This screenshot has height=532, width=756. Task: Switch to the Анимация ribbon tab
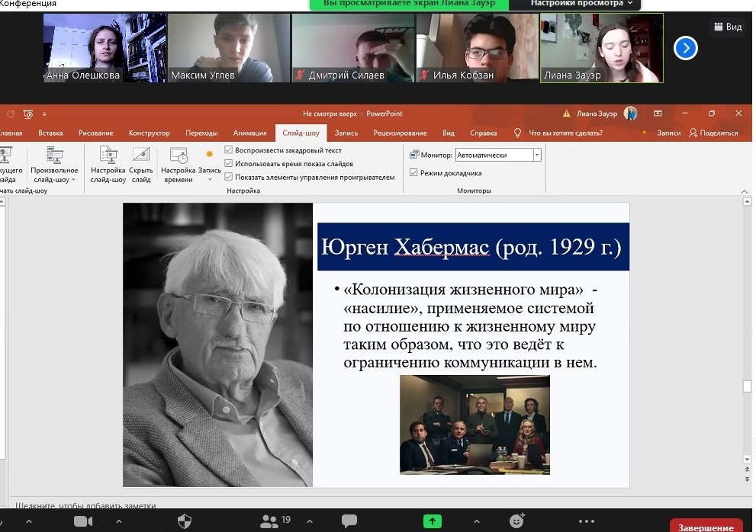coord(249,133)
